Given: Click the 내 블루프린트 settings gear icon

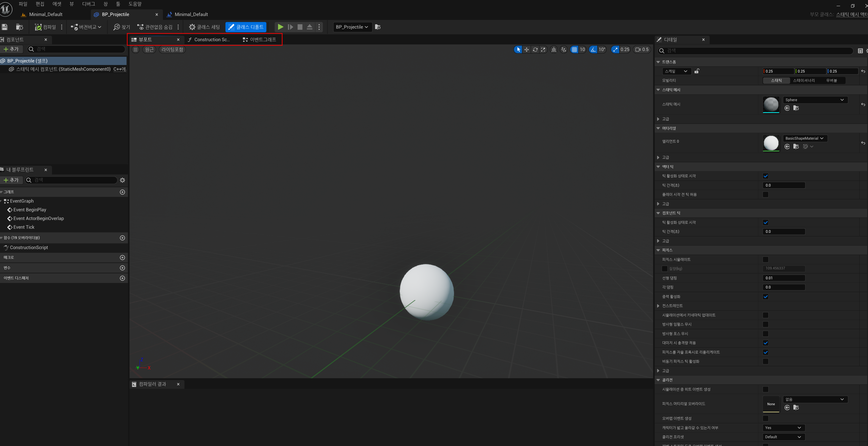Looking at the screenshot, I should 122,180.
